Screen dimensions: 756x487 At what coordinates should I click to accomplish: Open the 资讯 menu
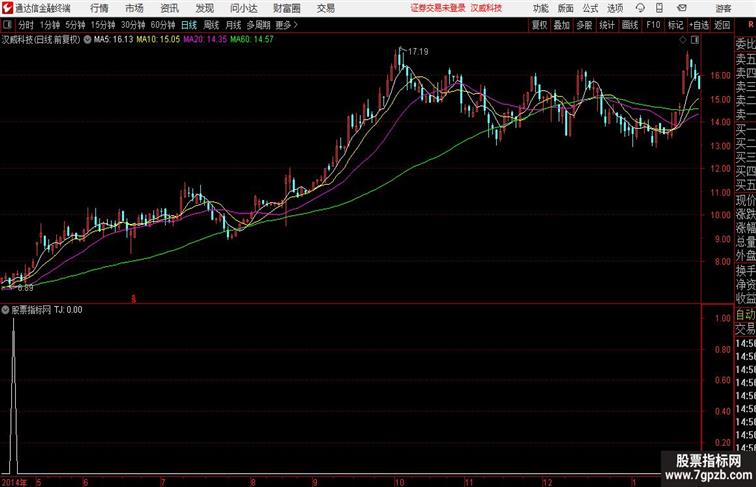(x=170, y=8)
